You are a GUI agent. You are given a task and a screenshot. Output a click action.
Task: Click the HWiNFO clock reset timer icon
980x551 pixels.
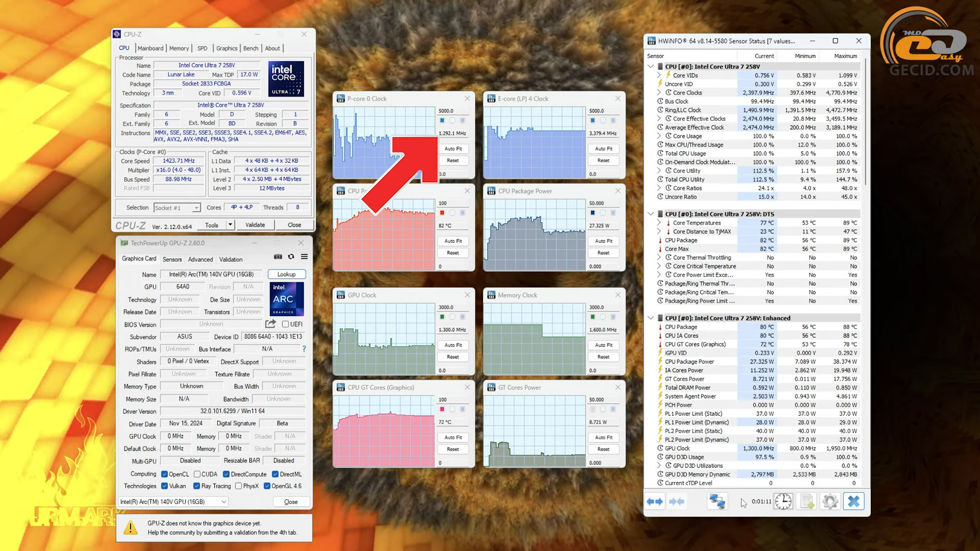(x=783, y=502)
